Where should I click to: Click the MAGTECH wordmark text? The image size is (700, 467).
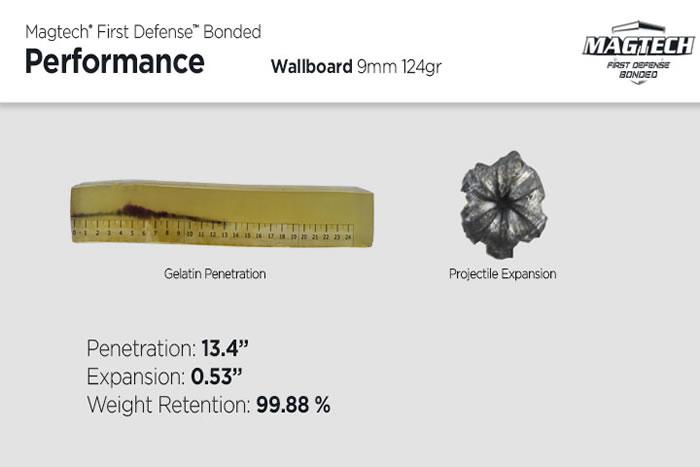(639, 46)
